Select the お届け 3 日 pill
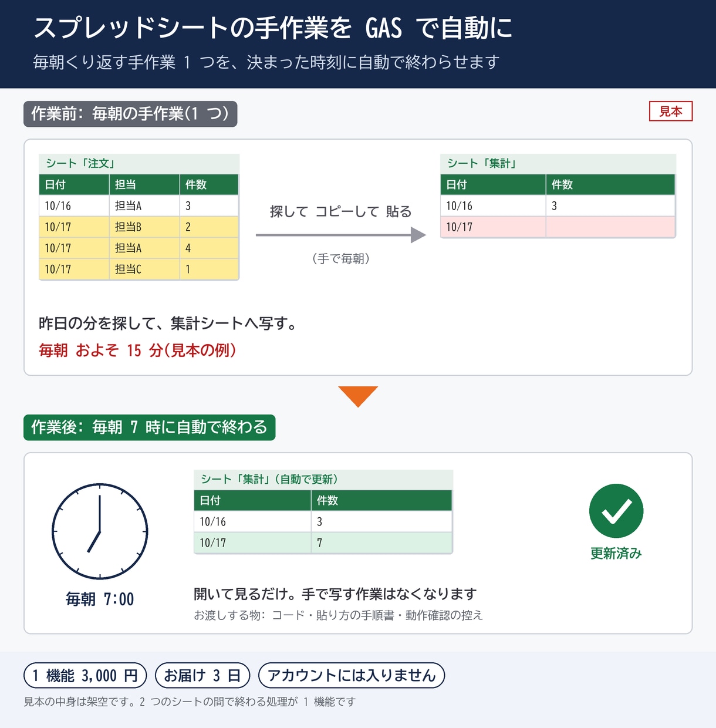This screenshot has width=716, height=728. point(202,675)
